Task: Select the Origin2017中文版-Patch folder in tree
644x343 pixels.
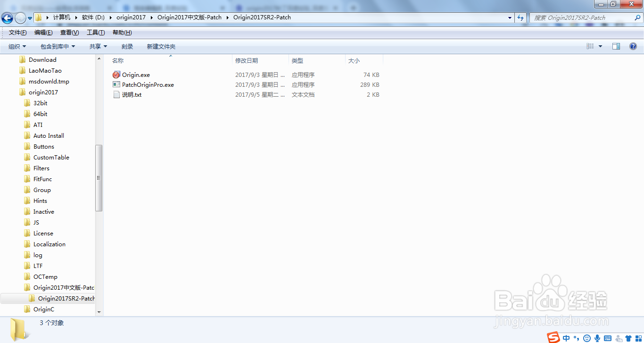Action: [x=64, y=287]
